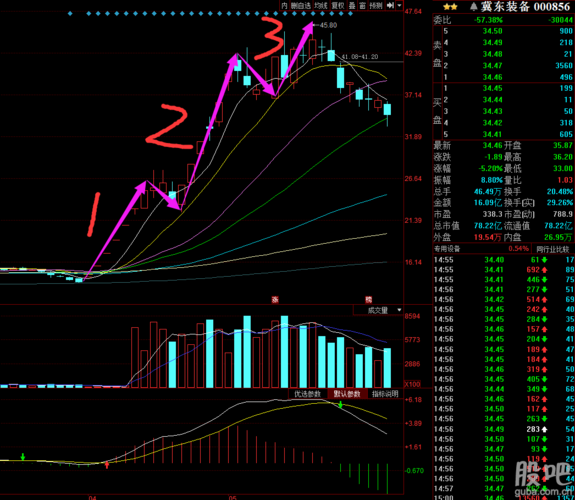Toggle 复权 price adjustment
The image size is (575, 500).
click(x=338, y=6)
